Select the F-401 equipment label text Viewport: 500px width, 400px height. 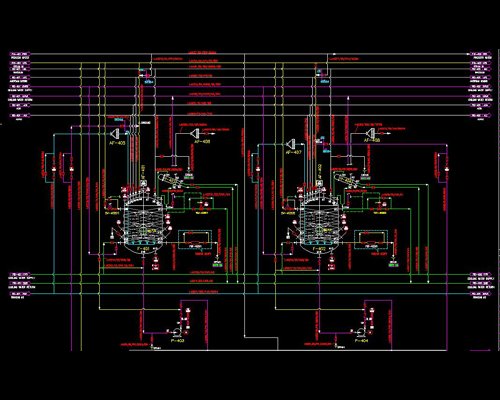pos(143,249)
